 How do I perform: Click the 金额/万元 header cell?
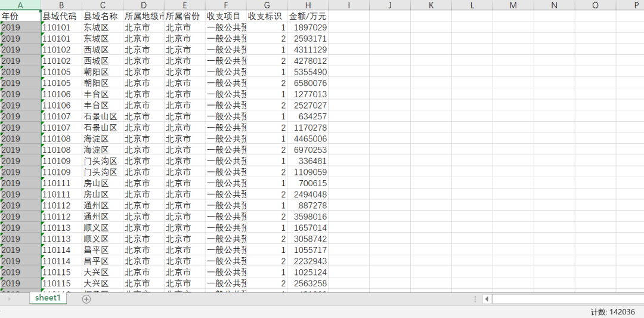tap(308, 16)
